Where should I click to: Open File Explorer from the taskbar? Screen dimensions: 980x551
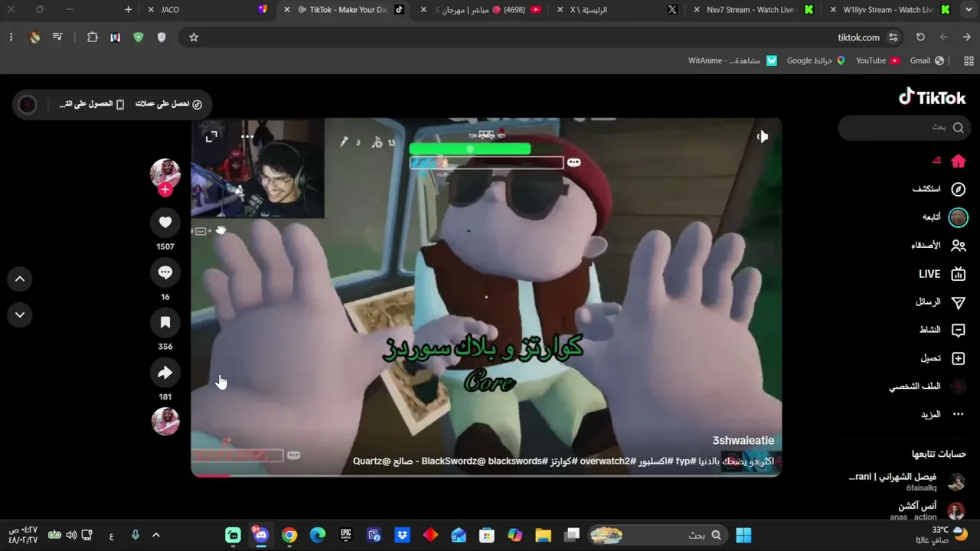(x=543, y=535)
